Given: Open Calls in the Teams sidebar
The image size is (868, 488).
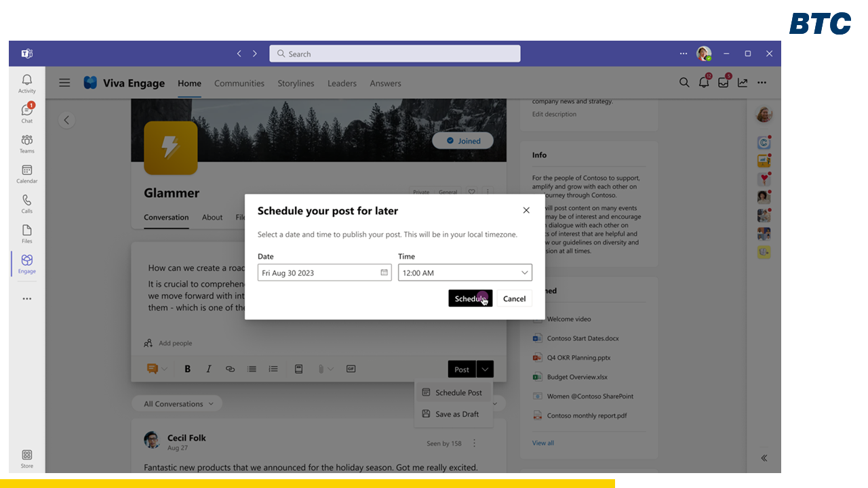Looking at the screenshot, I should pyautogui.click(x=27, y=203).
